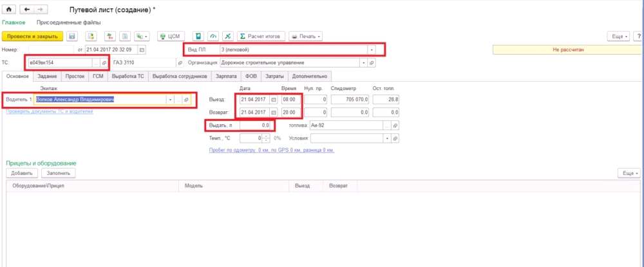Click the speedometer gauge toolbar icon
The image size is (644, 267).
point(213,37)
